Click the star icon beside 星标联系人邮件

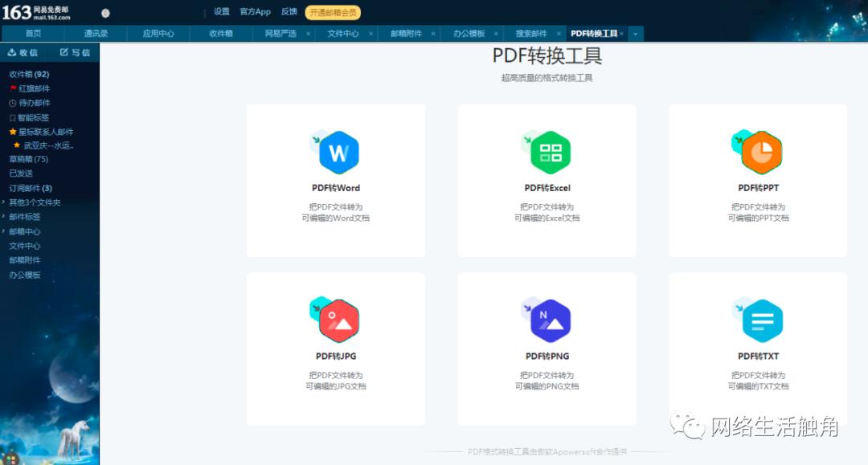tap(13, 132)
